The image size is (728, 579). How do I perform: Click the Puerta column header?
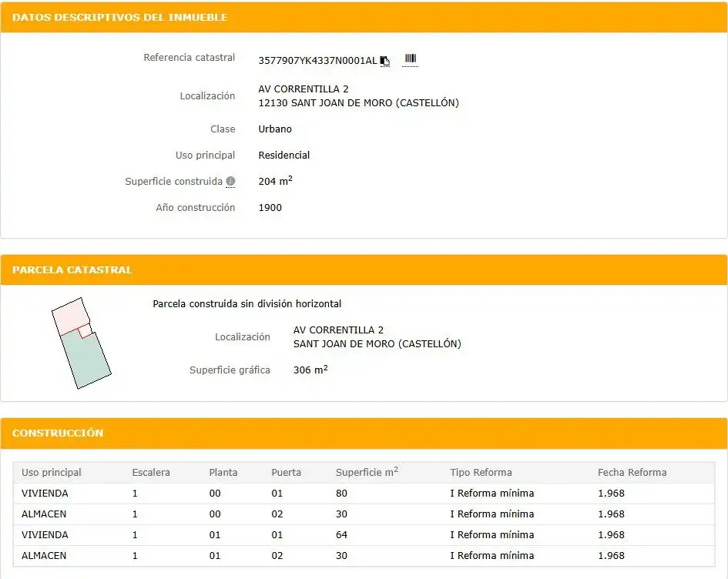[286, 472]
